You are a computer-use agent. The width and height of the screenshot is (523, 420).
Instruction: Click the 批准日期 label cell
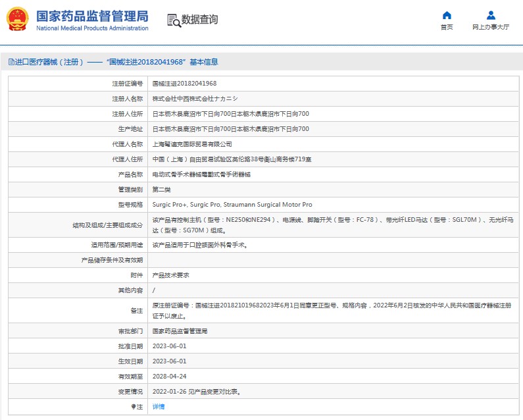(x=78, y=346)
